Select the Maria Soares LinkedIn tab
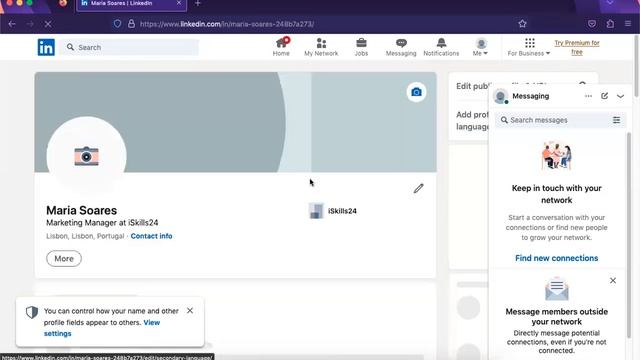Image resolution: width=640 pixels, height=360 pixels. point(131,4)
